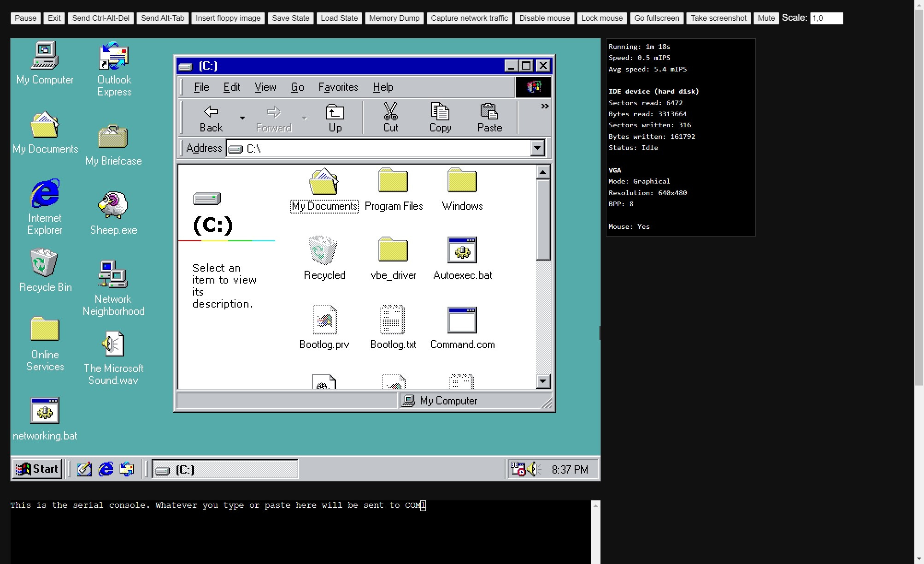Viewport: 924px width, 564px height.
Task: Click the emulator Pause button
Action: click(25, 18)
